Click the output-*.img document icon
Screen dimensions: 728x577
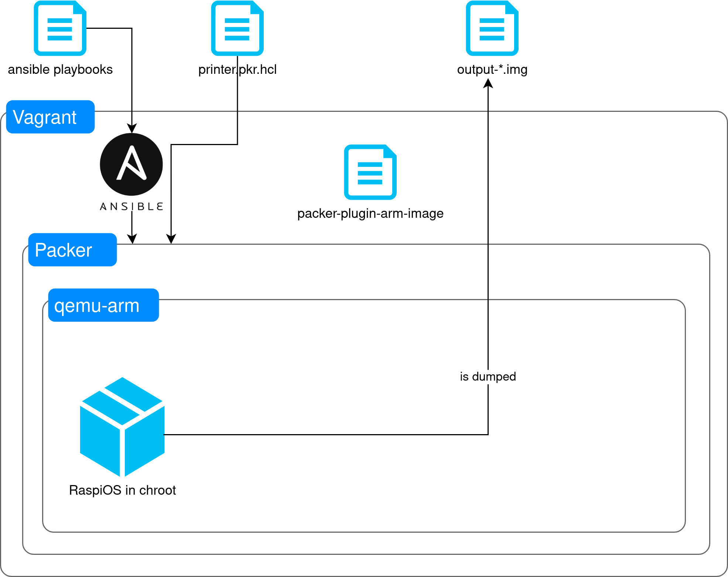pos(492,28)
